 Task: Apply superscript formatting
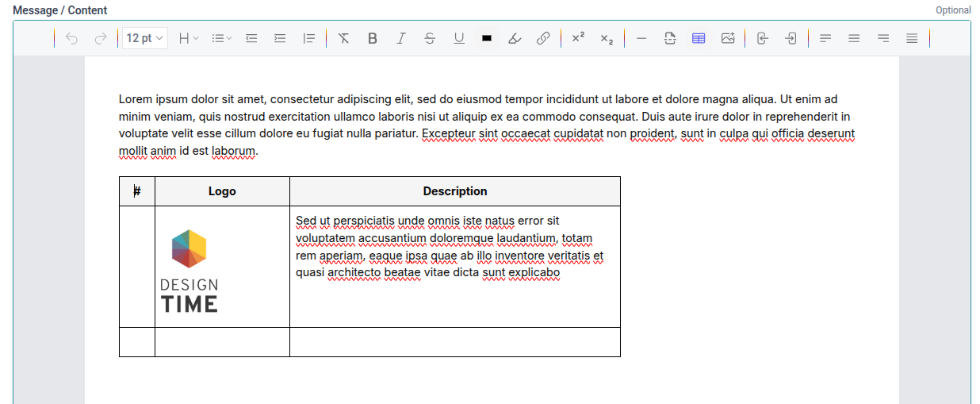(x=578, y=38)
